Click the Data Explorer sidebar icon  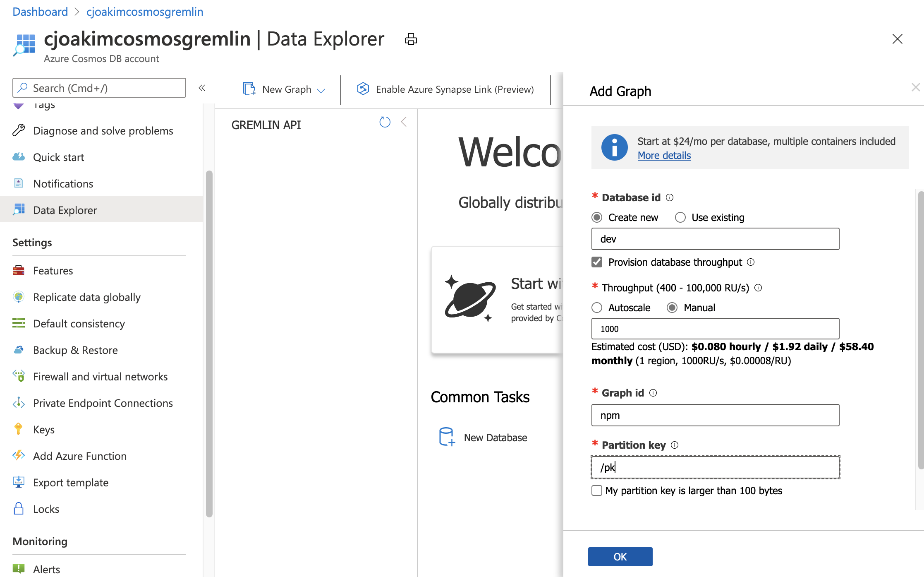coord(18,209)
